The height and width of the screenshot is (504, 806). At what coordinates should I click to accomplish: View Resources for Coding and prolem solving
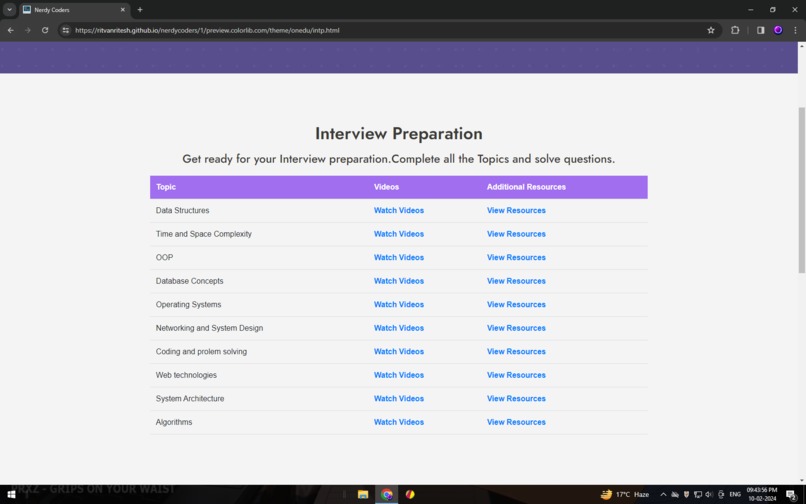(x=516, y=352)
